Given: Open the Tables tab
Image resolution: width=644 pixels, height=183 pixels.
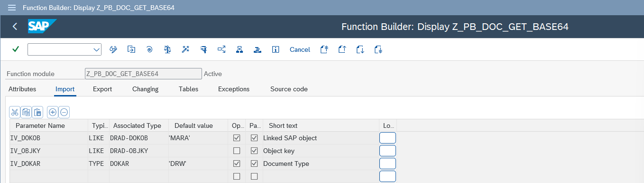Looking at the screenshot, I should coord(188,89).
